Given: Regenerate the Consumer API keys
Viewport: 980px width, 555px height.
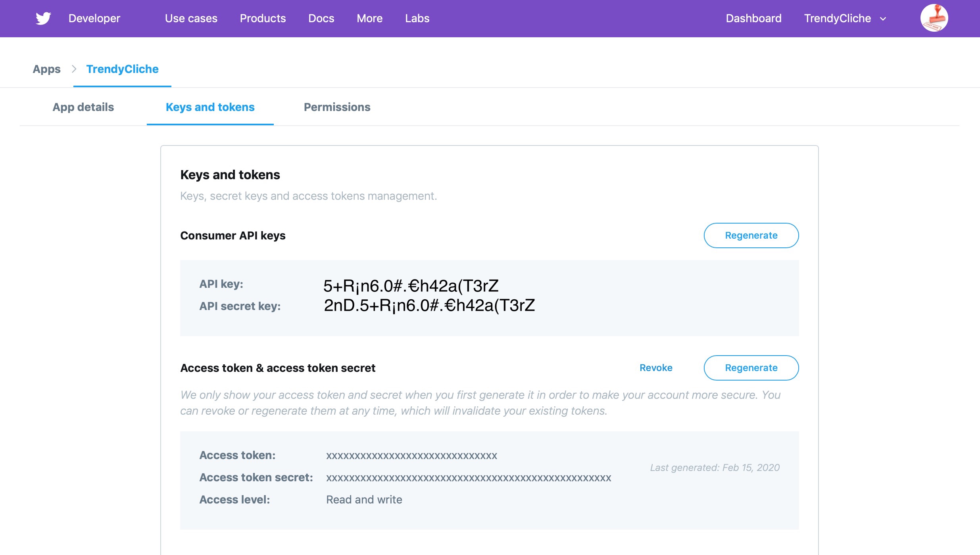Looking at the screenshot, I should [751, 235].
